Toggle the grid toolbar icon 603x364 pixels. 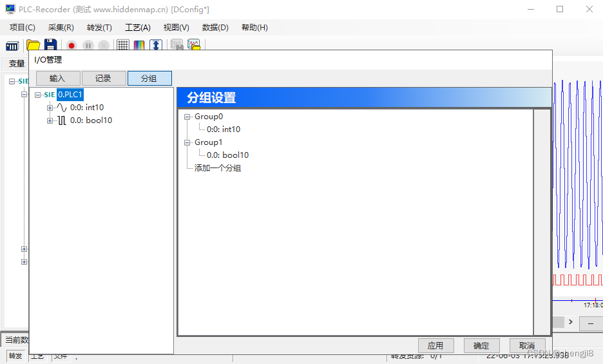[x=122, y=45]
